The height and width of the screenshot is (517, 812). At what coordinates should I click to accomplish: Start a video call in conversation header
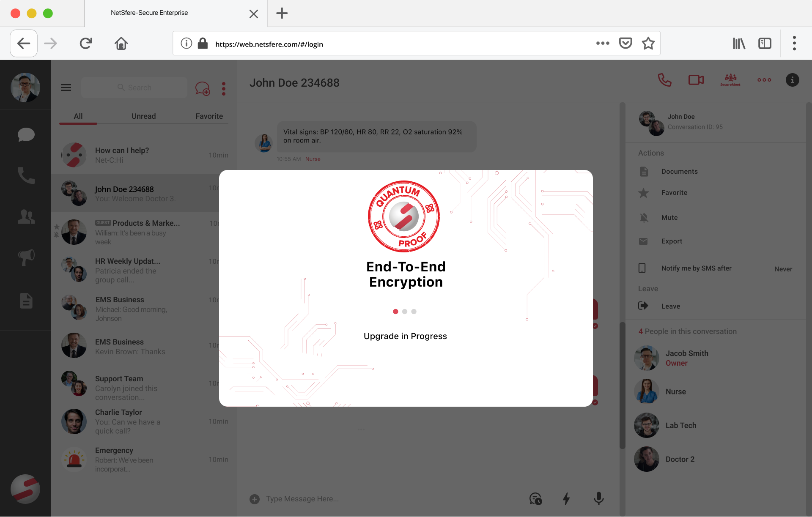pos(696,80)
